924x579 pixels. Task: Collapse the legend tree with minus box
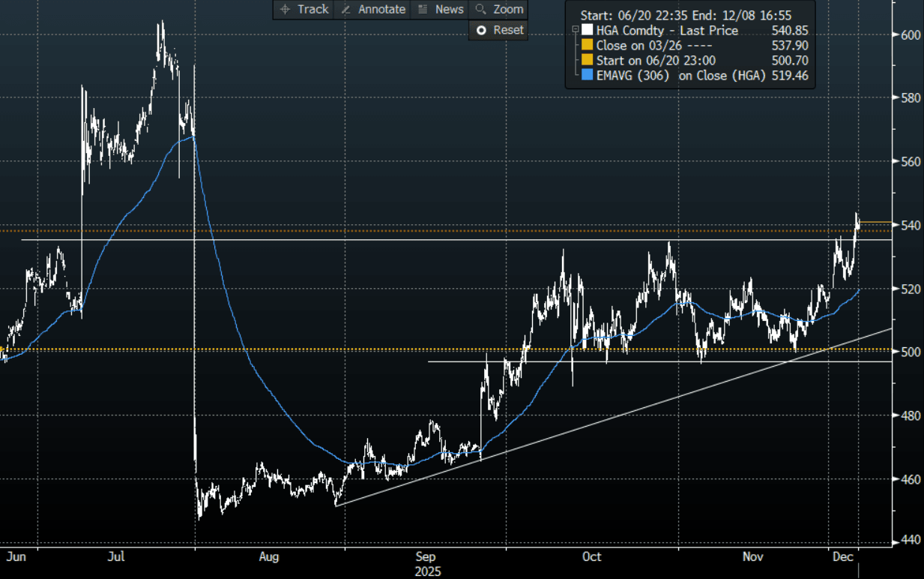[x=575, y=31]
